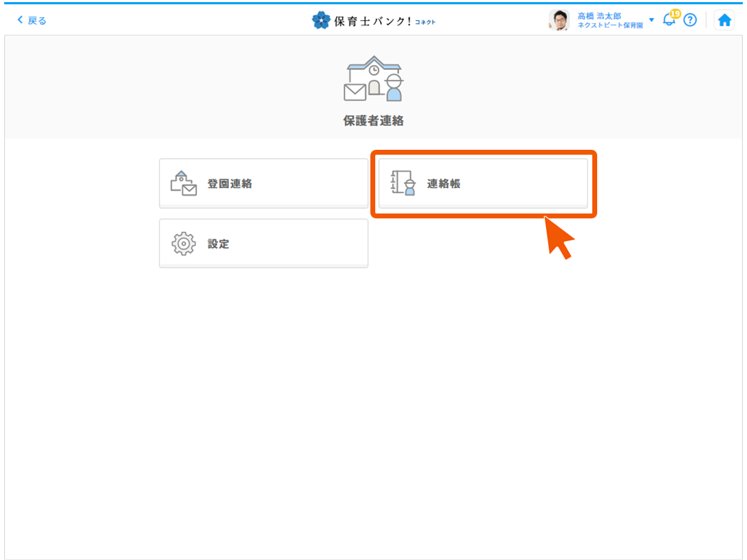The width and height of the screenshot is (747, 560).
Task: Open the 設定 button label
Action: click(x=218, y=244)
